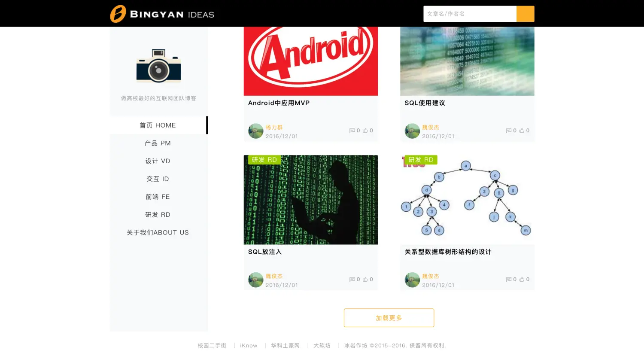Select the 首页 HOME menu item
Viewport: 644px width, 359px height.
click(158, 125)
